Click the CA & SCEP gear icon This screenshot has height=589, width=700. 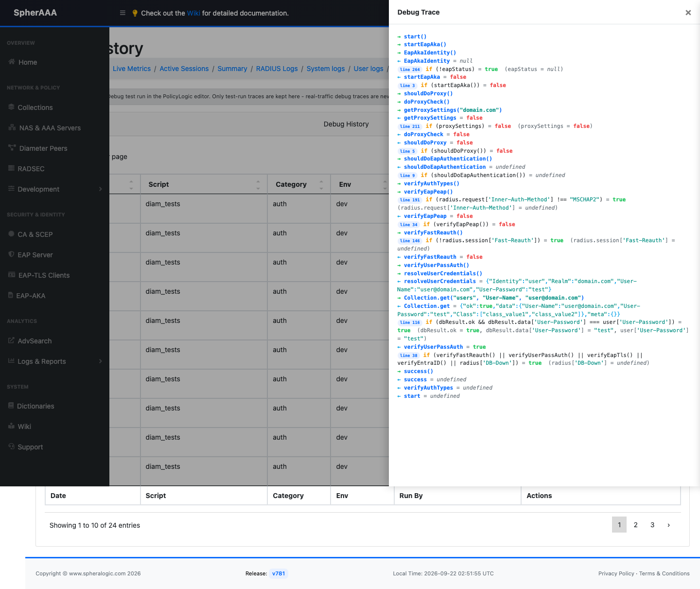point(11,234)
